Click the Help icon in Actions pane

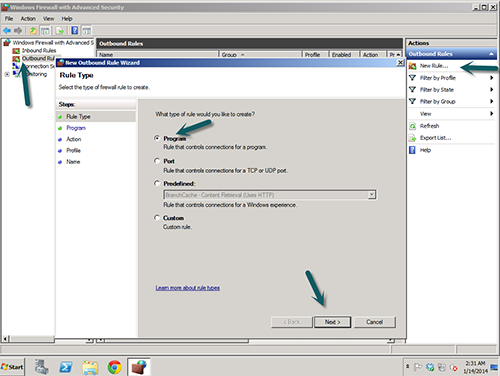tap(412, 150)
